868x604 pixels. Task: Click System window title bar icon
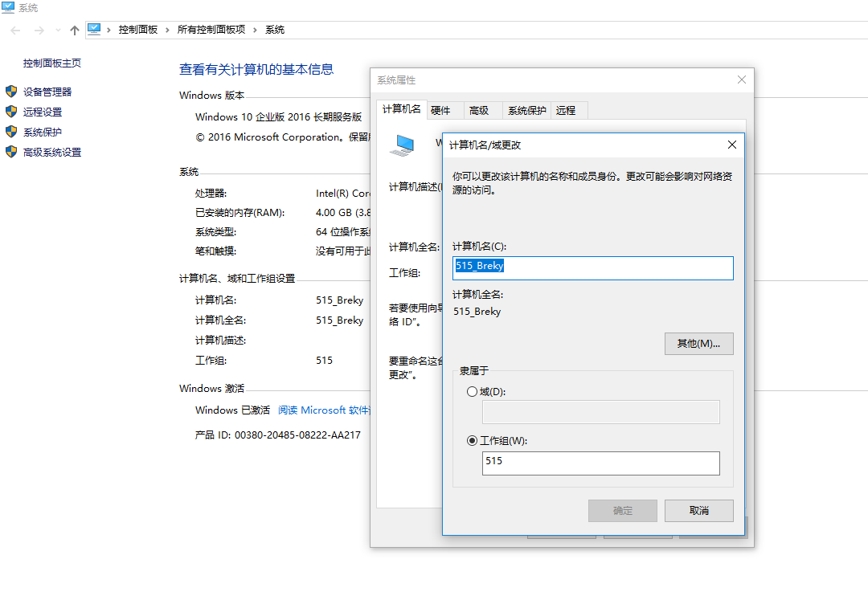tap(8, 7)
